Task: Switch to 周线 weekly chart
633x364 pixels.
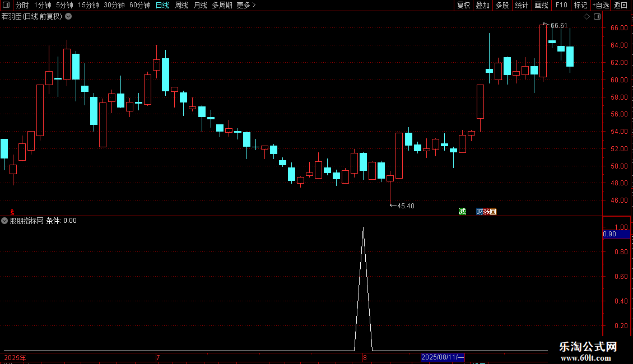Action: [181, 5]
